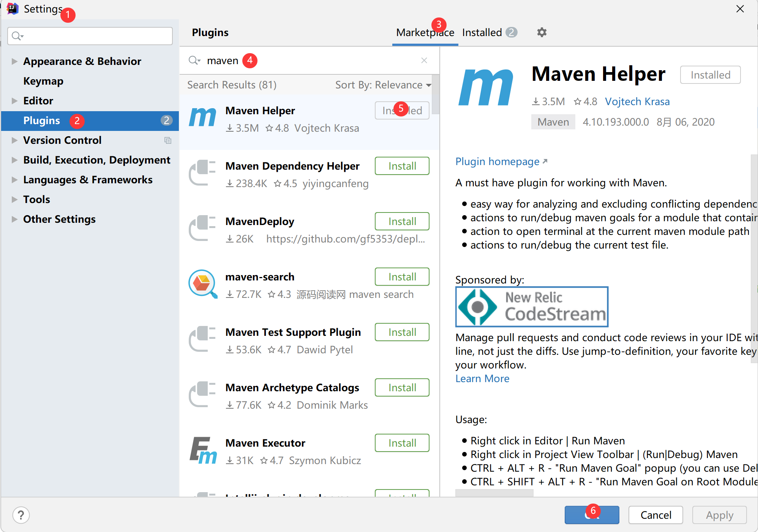Open the Sort By Relevance dropdown
Screen dimensions: 758x532
coord(383,85)
